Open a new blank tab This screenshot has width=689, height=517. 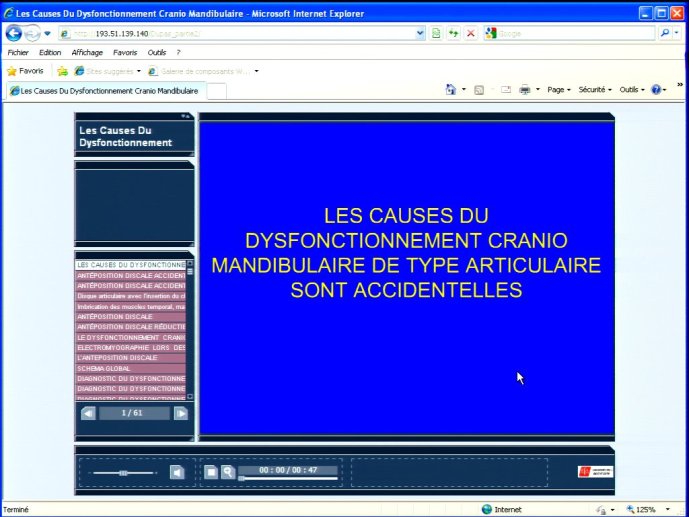[x=217, y=91]
